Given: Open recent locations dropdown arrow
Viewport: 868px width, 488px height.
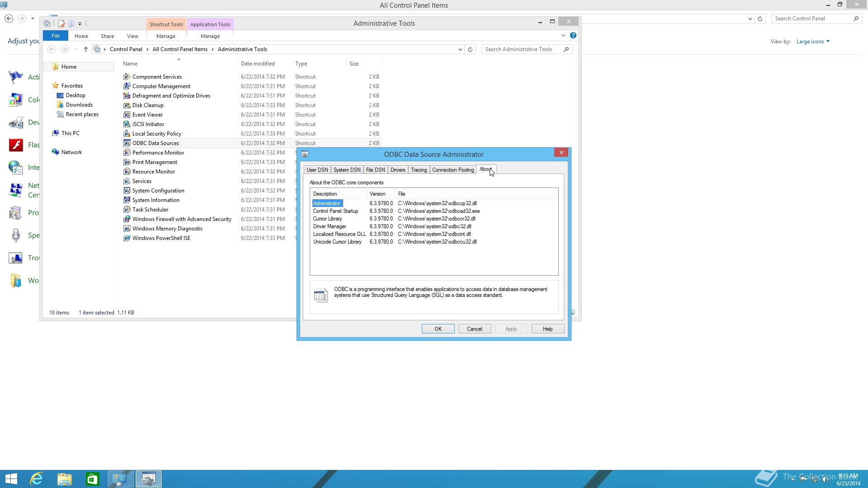Looking at the screenshot, I should coord(75,49).
